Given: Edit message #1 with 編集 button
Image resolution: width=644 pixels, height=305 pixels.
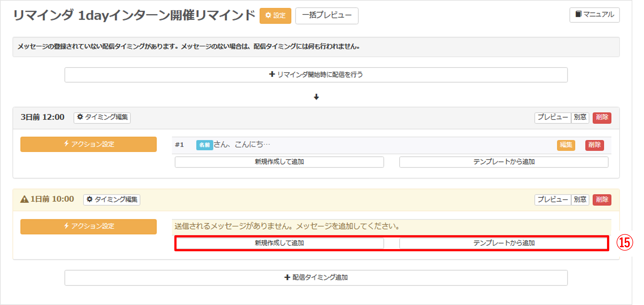Looking at the screenshot, I should [x=566, y=145].
